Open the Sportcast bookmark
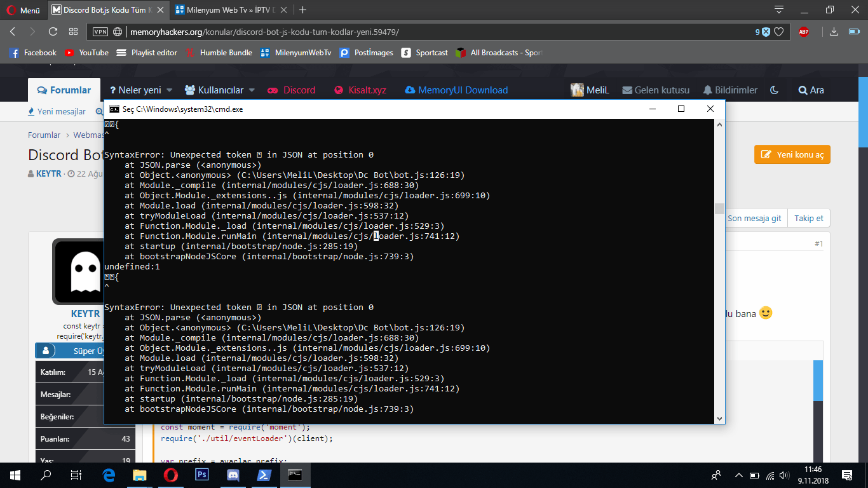 (424, 53)
